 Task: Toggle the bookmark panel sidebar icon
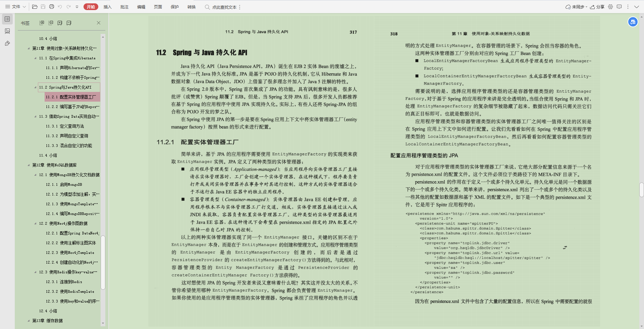pos(7,19)
